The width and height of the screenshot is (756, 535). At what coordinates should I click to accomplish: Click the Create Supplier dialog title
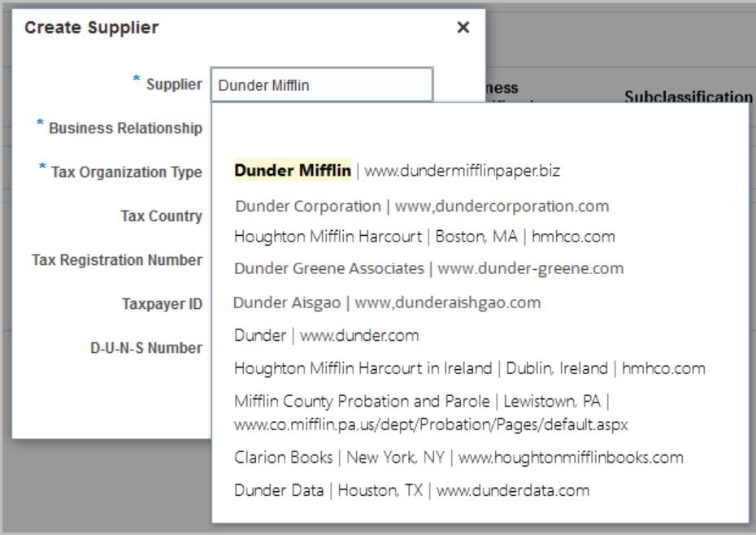[92, 28]
